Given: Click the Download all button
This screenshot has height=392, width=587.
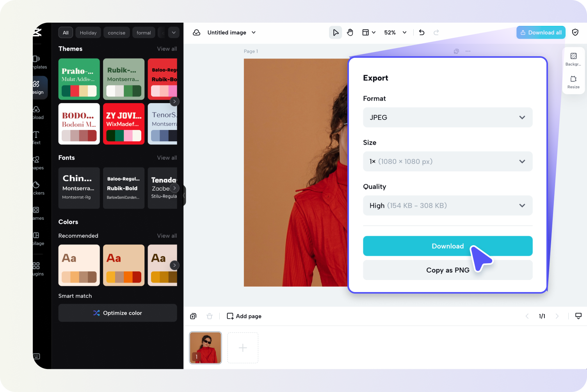Looking at the screenshot, I should tap(541, 32).
